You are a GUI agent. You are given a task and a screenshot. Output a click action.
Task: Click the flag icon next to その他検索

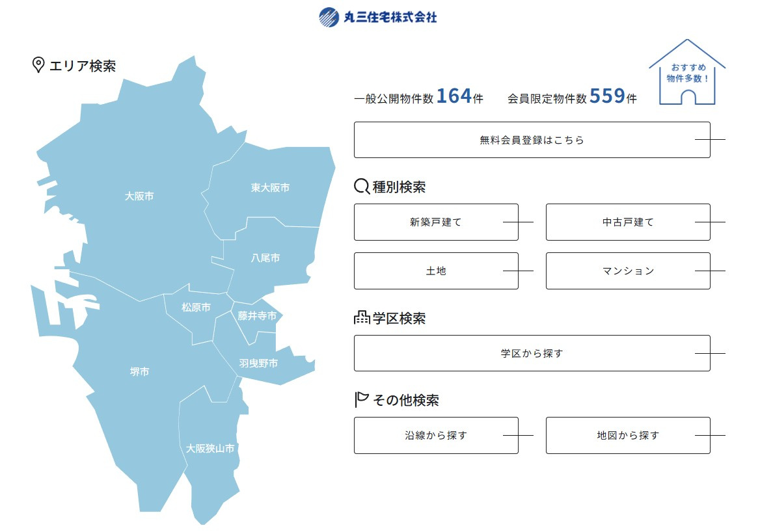tap(359, 399)
